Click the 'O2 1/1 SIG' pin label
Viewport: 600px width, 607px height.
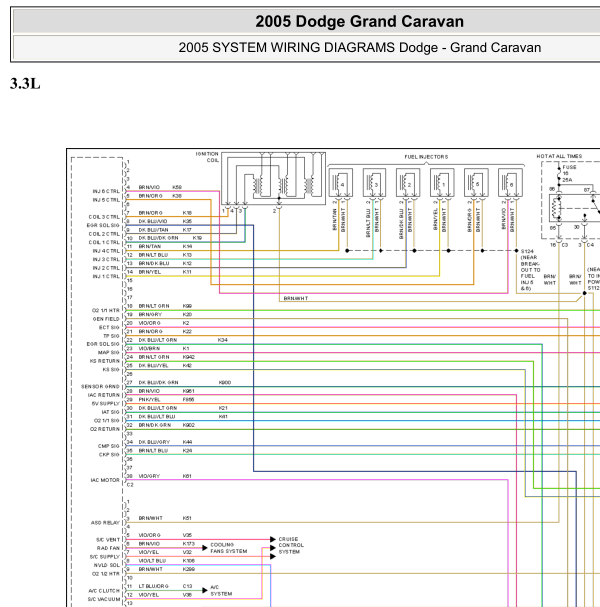coord(107,420)
